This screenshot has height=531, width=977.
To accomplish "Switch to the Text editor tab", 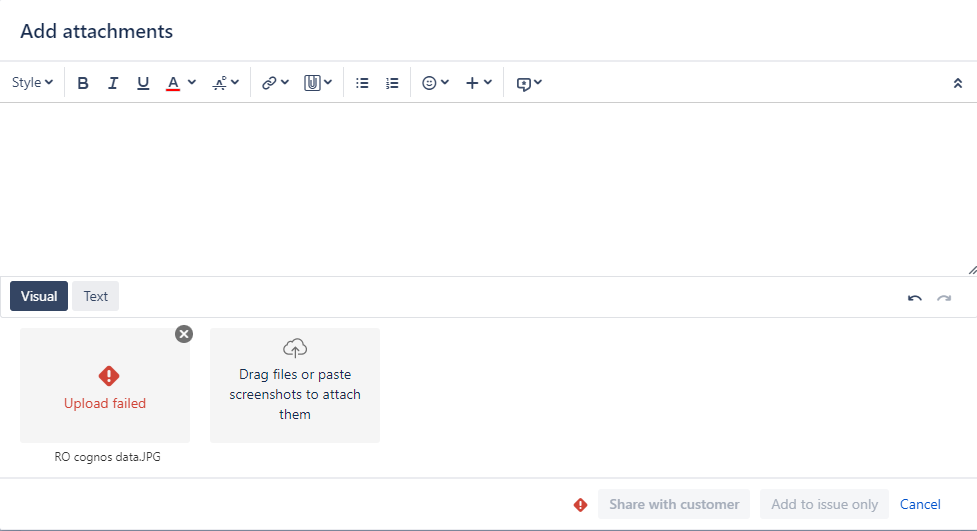I will pyautogui.click(x=95, y=296).
